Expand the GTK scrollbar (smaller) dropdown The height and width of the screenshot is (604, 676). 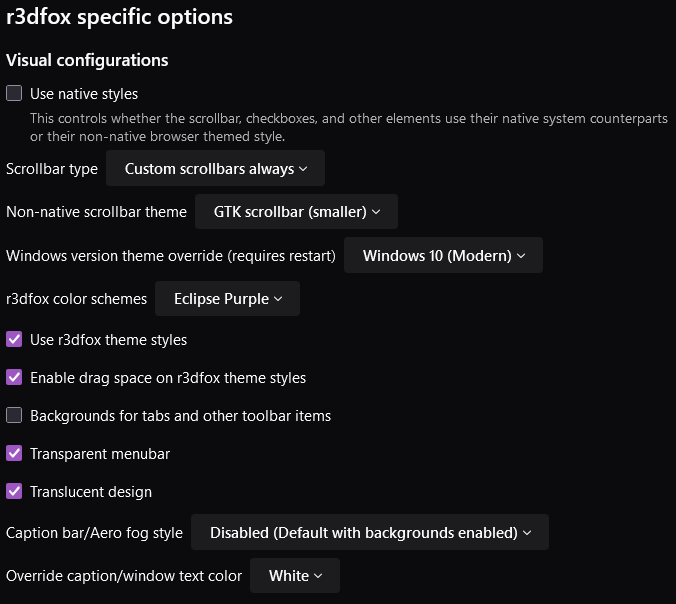point(297,212)
